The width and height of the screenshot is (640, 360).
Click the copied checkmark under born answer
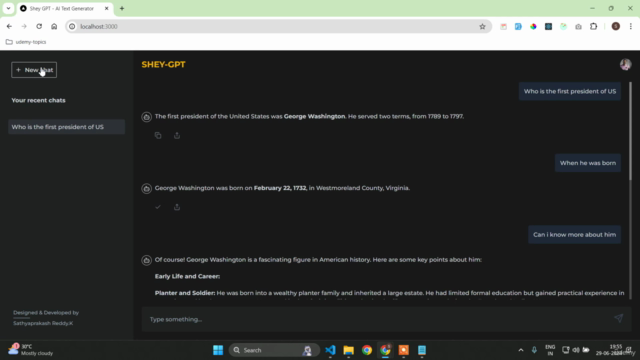pyautogui.click(x=158, y=207)
